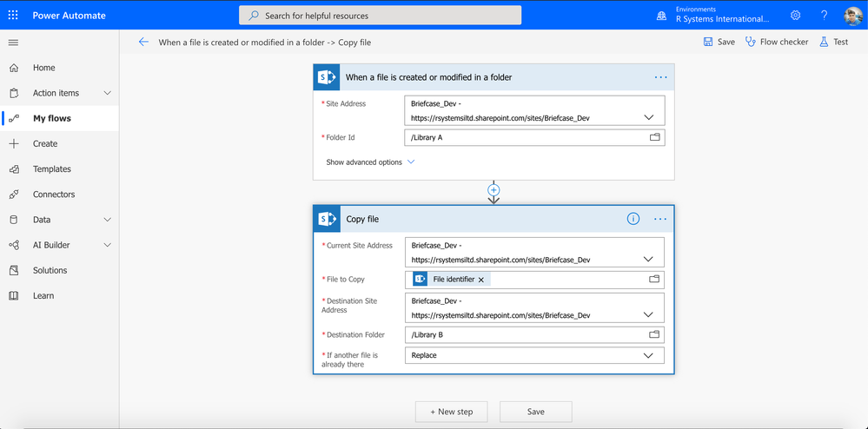
Task: Expand Show advanced options
Action: [370, 162]
